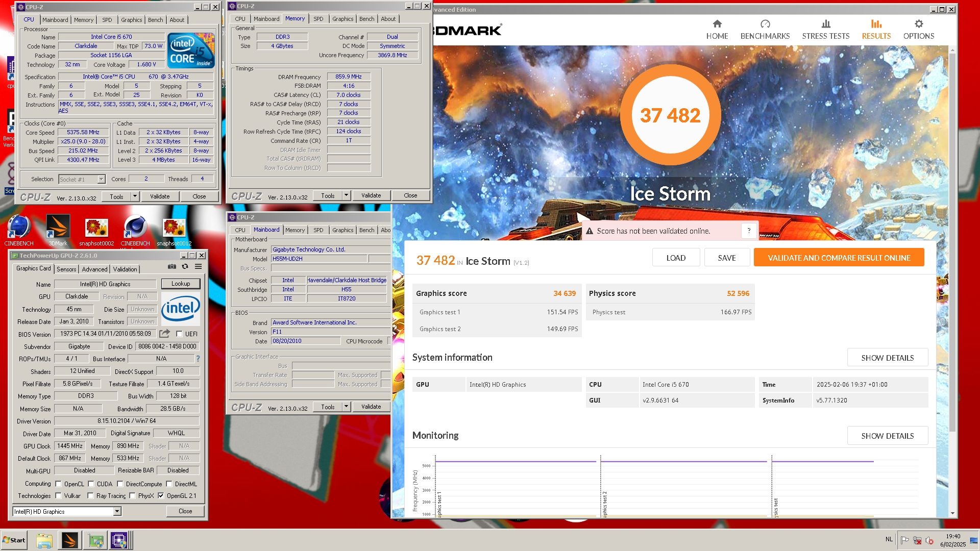980x551 pixels.
Task: Click Lookup button in GPU-Z
Action: (x=181, y=284)
